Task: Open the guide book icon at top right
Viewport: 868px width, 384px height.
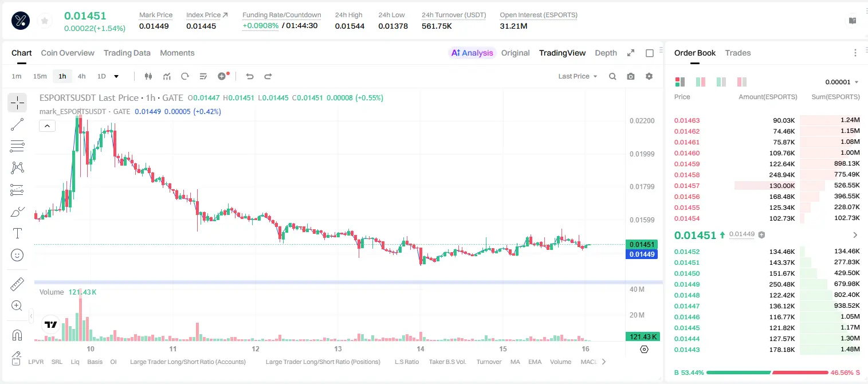Action: tap(853, 21)
